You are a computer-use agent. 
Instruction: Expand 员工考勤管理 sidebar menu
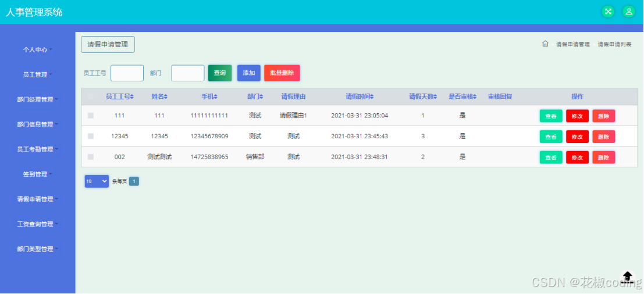(x=37, y=149)
